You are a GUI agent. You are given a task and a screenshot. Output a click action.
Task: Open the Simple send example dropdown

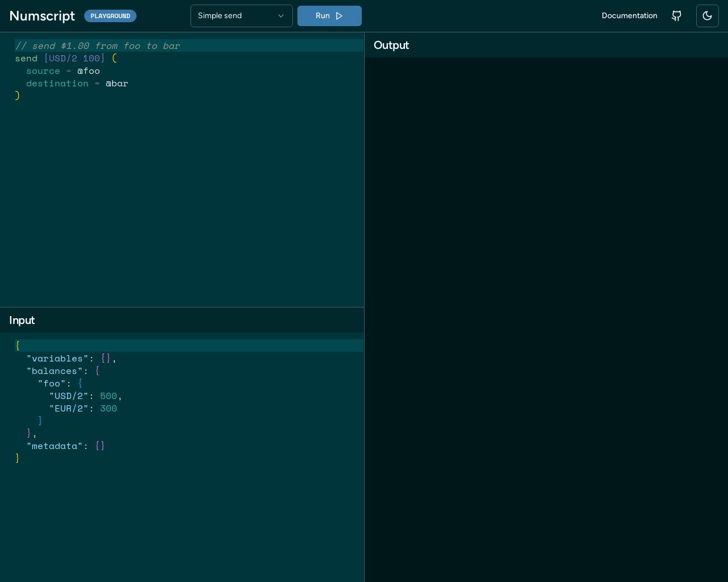pos(242,16)
